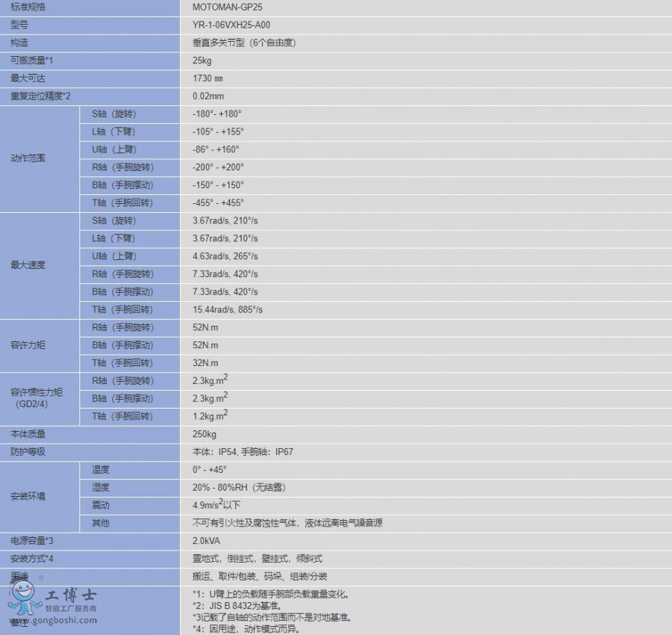
Task: Click the 重复定位精度*2 row label
Action: pyautogui.click(x=40, y=96)
